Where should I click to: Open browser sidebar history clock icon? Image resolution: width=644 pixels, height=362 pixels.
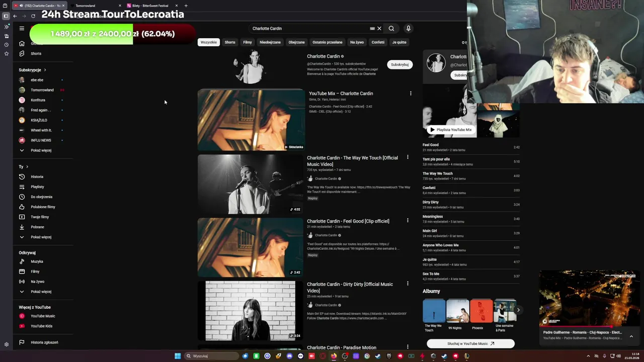(6, 45)
